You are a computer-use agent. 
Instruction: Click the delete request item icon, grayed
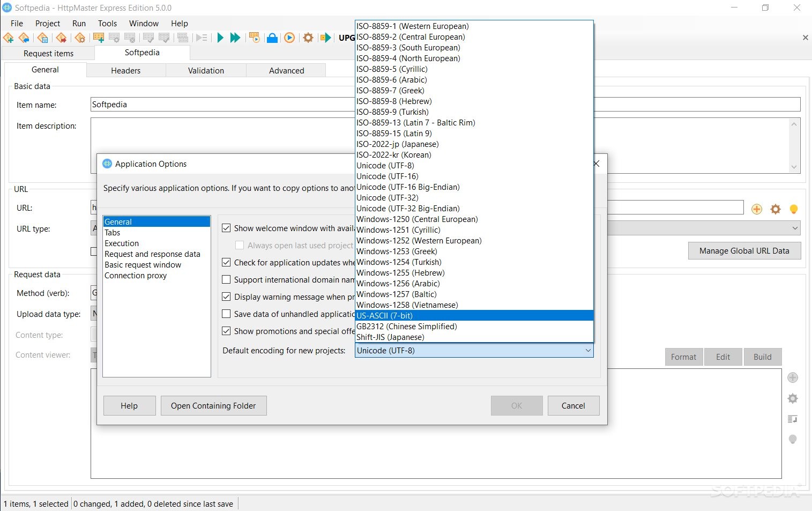[130, 38]
